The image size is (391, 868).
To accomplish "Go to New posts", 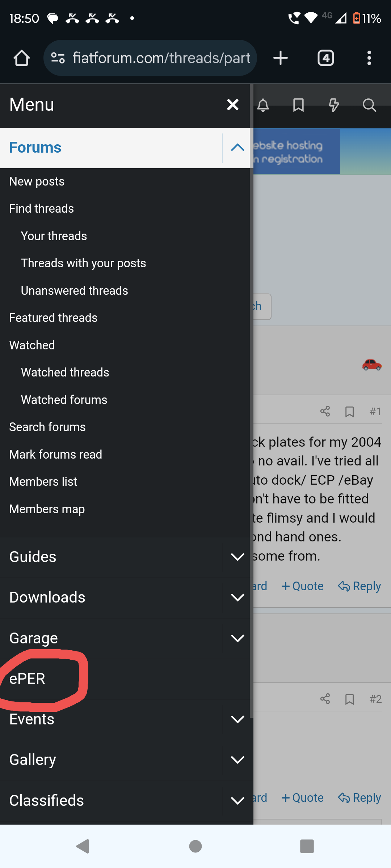I will 37,182.
